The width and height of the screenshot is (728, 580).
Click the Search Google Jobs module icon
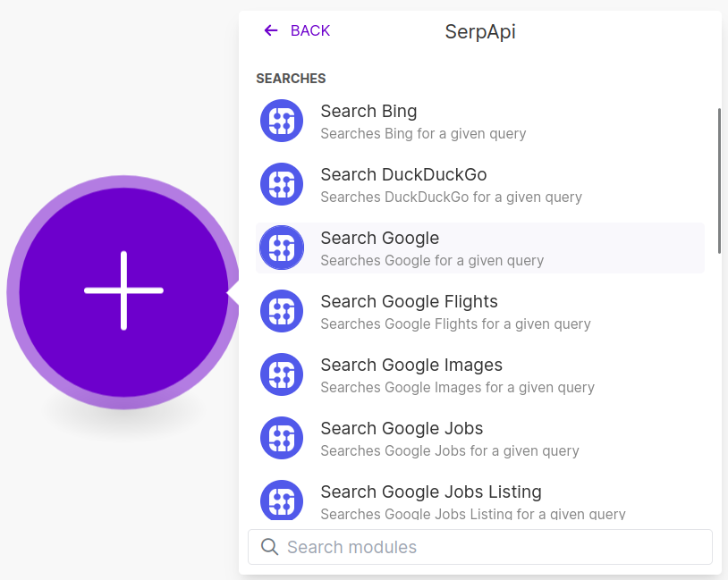tap(282, 438)
